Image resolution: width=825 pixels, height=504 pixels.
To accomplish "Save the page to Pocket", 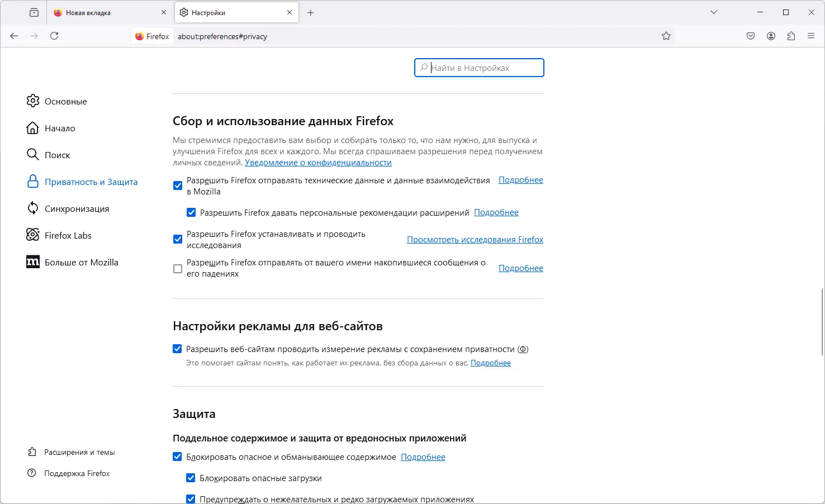I will click(751, 36).
